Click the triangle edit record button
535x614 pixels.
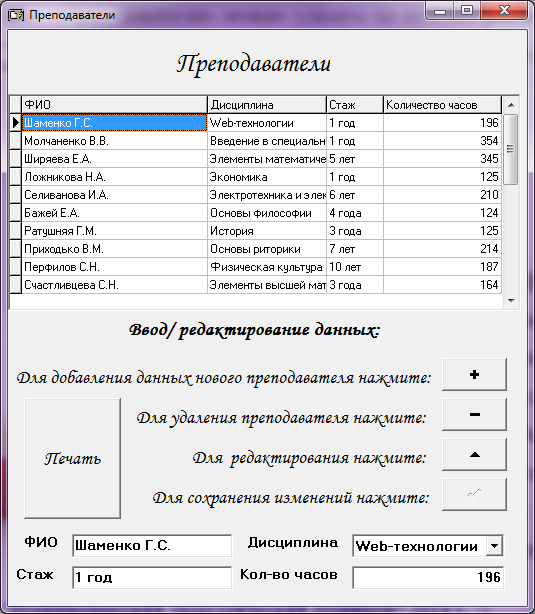474,455
